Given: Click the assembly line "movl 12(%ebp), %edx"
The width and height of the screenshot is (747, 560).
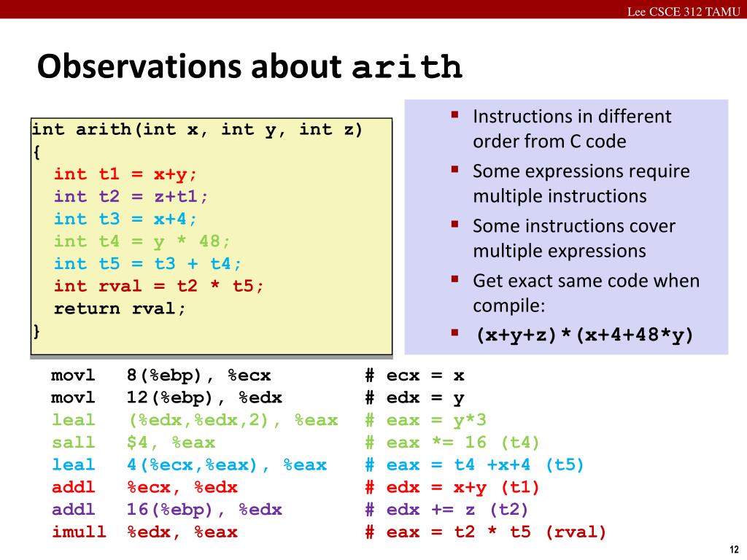Looking at the screenshot, I should [x=166, y=397].
